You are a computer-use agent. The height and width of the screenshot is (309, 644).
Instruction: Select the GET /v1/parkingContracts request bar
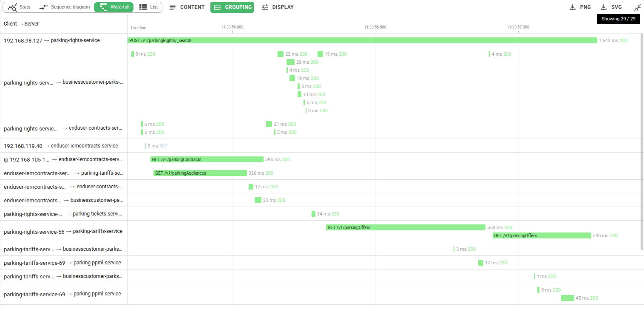pyautogui.click(x=207, y=159)
